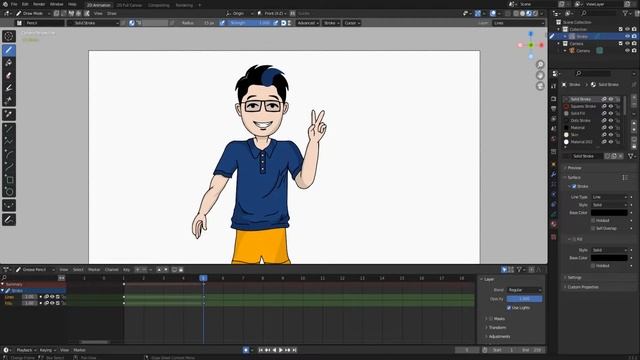Screen dimensions: 640x360
Task: Open the Marker menu in timeline footer
Action: 80,350
